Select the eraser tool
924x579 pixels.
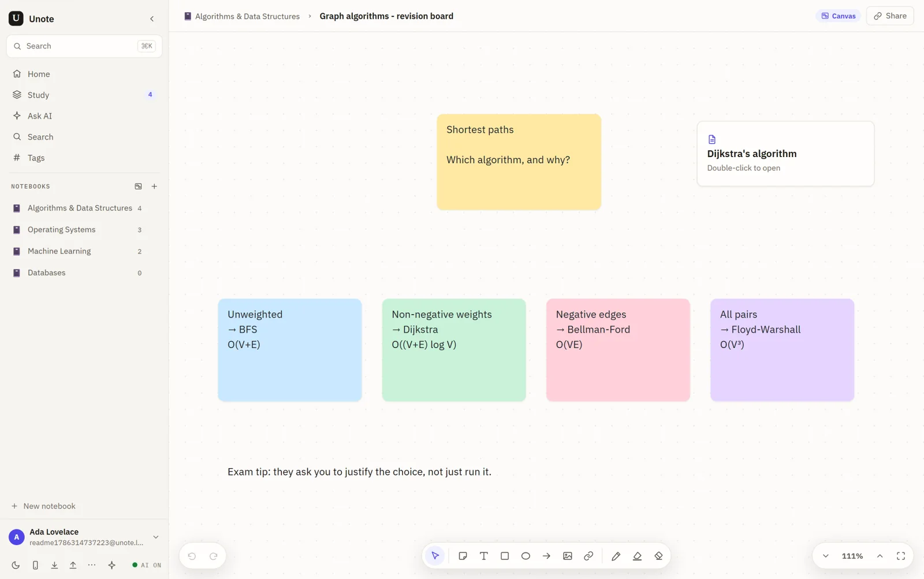[658, 556]
